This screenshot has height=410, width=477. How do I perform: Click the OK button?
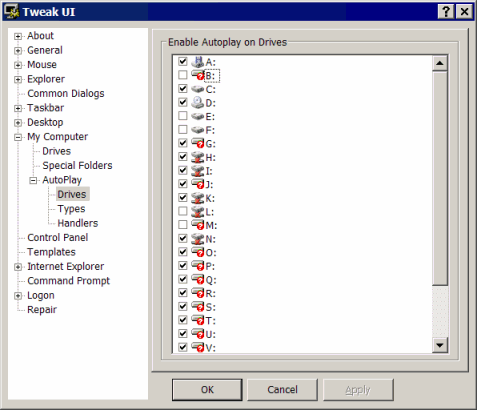[207, 390]
